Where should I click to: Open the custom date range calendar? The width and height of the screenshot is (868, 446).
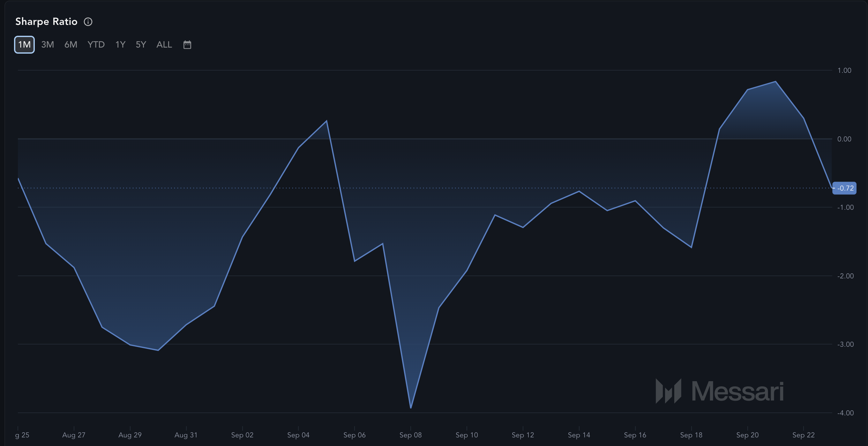click(187, 44)
